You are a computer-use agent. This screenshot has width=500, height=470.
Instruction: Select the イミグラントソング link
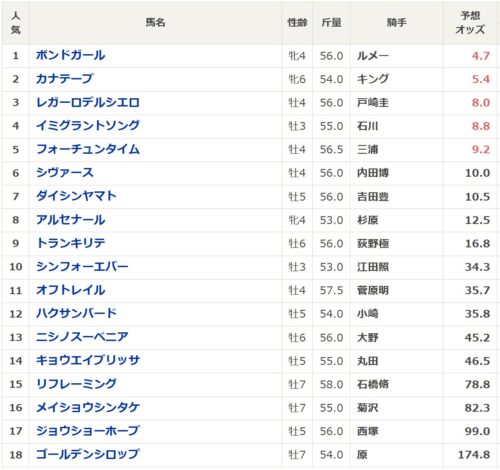88,126
